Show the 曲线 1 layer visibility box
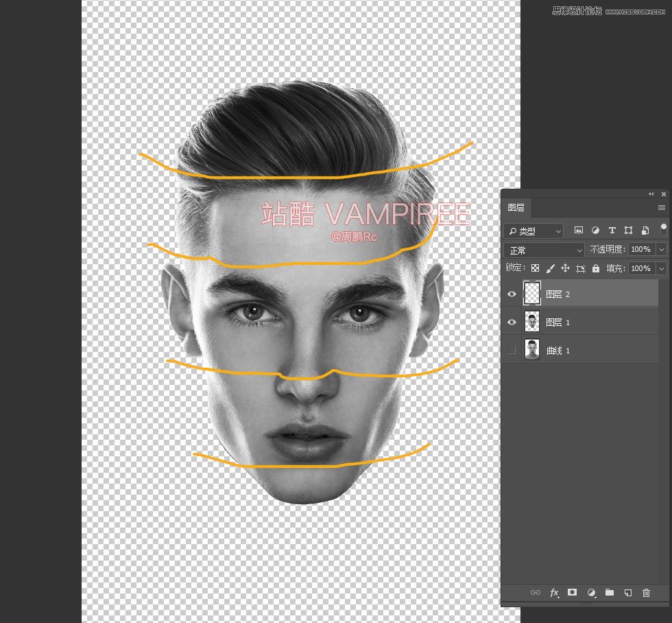The height and width of the screenshot is (623, 672). [x=512, y=350]
